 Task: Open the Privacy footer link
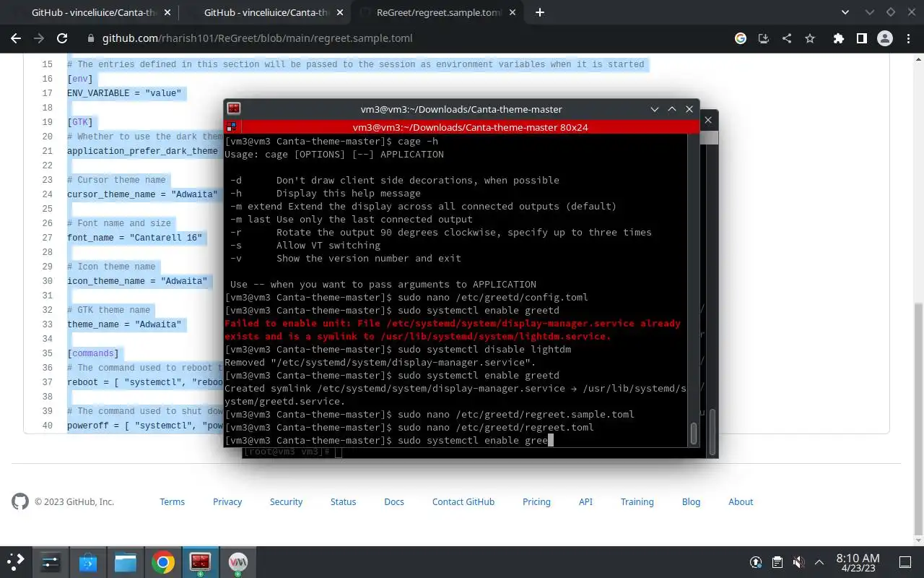click(227, 501)
